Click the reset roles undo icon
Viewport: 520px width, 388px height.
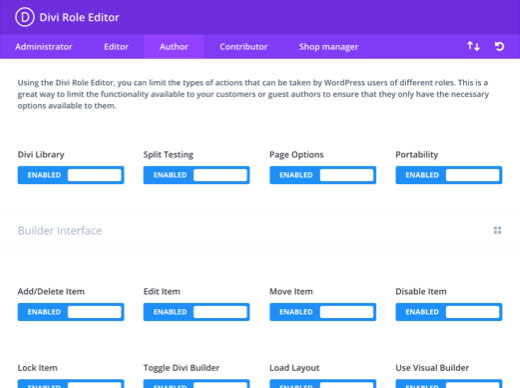(499, 46)
